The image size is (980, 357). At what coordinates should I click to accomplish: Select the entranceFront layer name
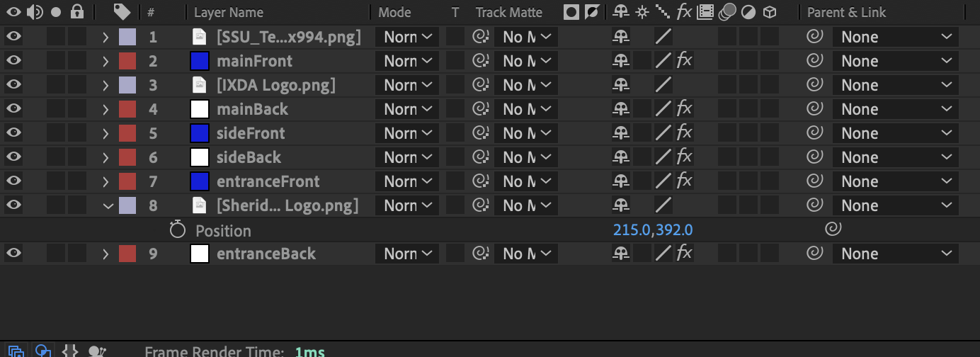tap(268, 181)
